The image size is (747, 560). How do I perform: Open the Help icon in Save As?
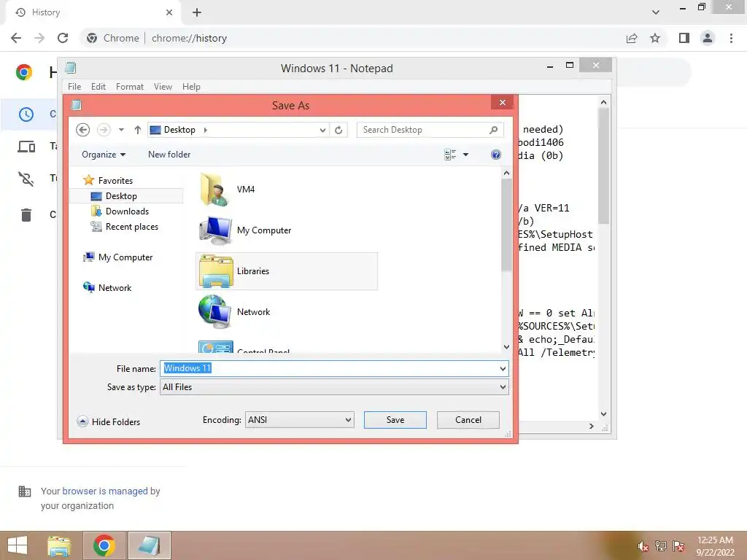(x=495, y=155)
